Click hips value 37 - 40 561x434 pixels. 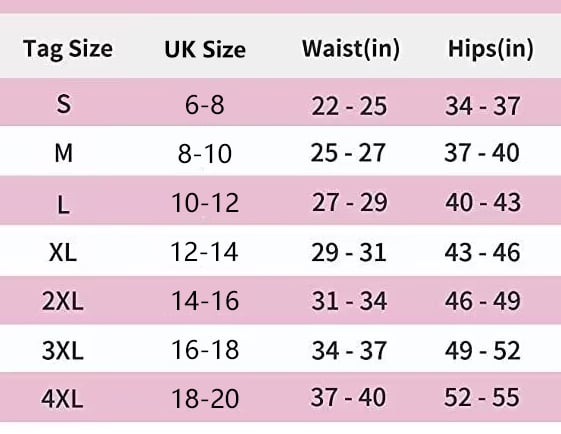pyautogui.click(x=482, y=153)
